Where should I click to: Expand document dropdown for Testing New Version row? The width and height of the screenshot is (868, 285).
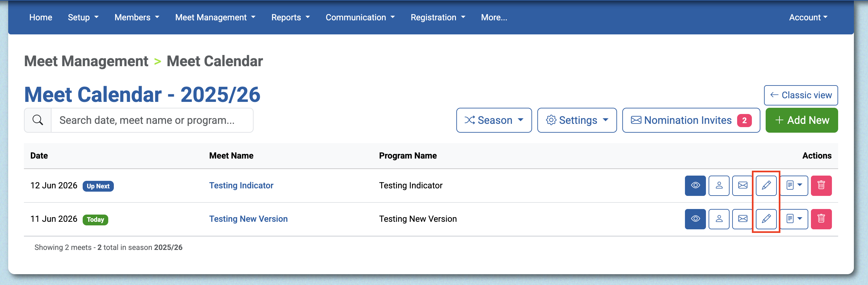coord(794,219)
